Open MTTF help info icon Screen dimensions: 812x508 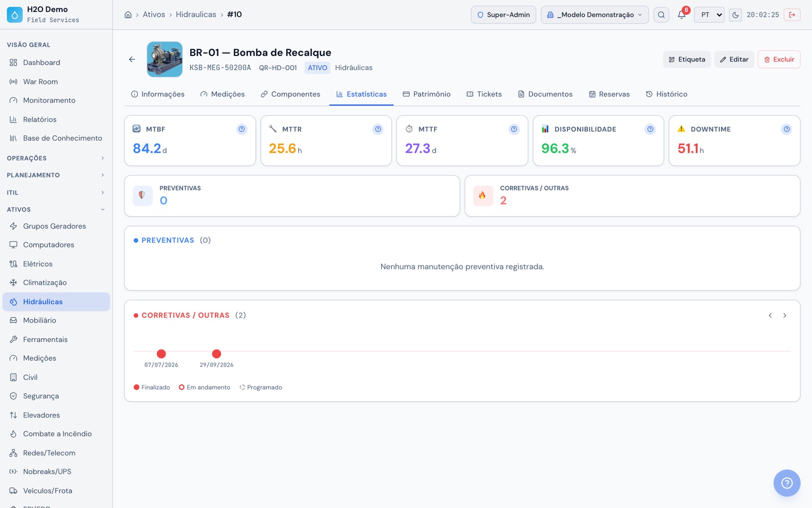(x=514, y=129)
